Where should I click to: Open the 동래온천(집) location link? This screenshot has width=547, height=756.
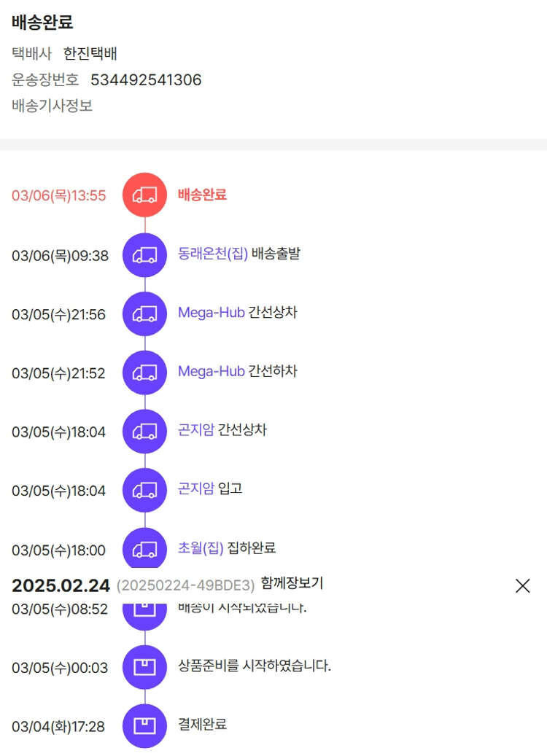point(213,254)
